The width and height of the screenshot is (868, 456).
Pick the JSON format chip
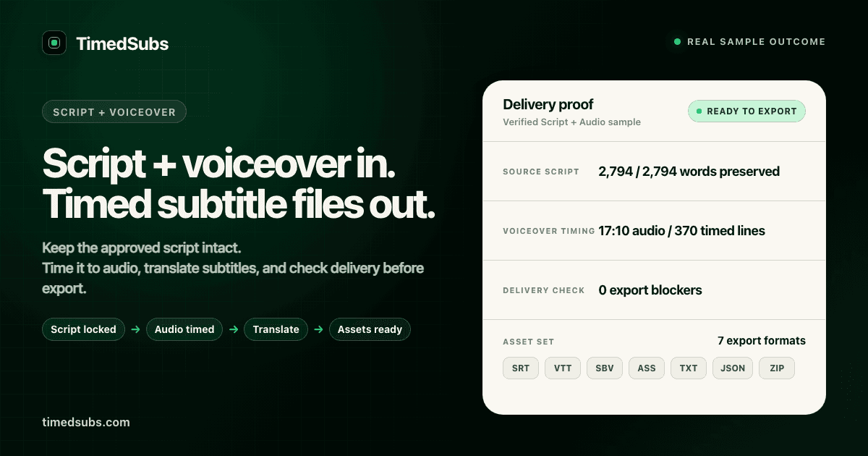click(x=733, y=368)
